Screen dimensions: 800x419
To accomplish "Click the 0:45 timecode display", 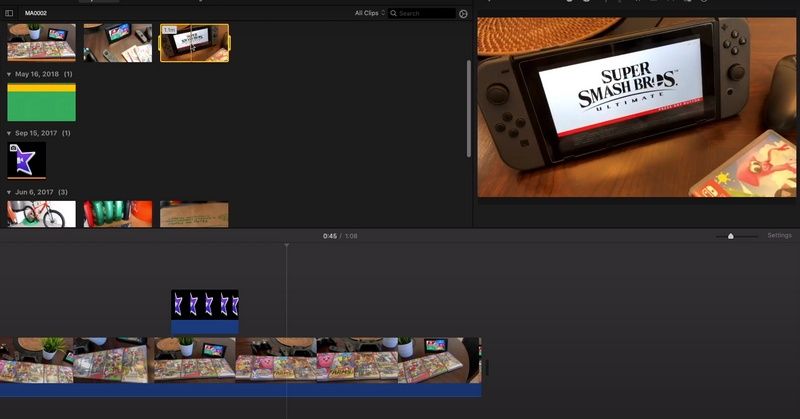I will click(x=330, y=236).
